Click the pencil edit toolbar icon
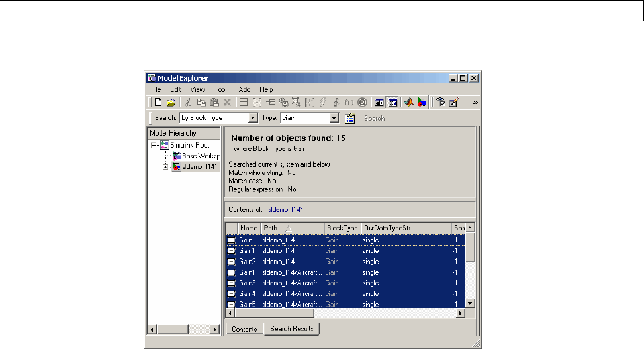 pos(454,103)
